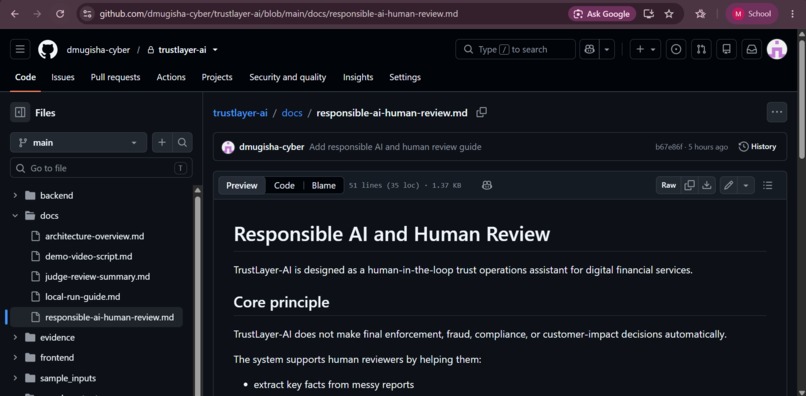Viewport: 806px width, 396px height.
Task: Open architecture-overview.md file
Action: 94,237
